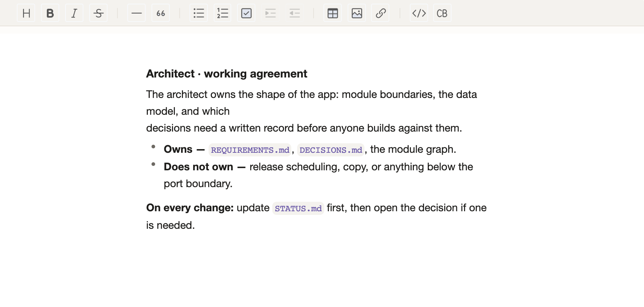The image size is (644, 307).
Task: Click the bold 'Owns —' text
Action: 184,149
